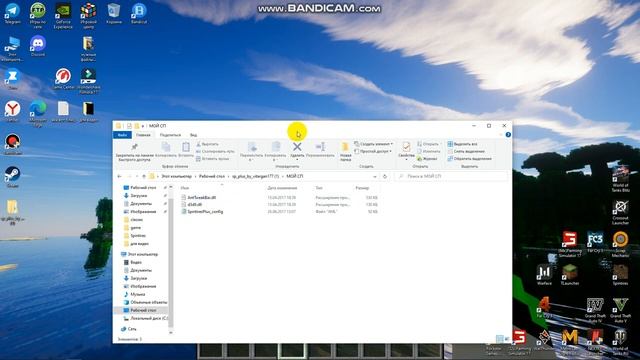Click 'Рабочий стол' in the address bar path
640x360 pixels.
(x=212, y=176)
